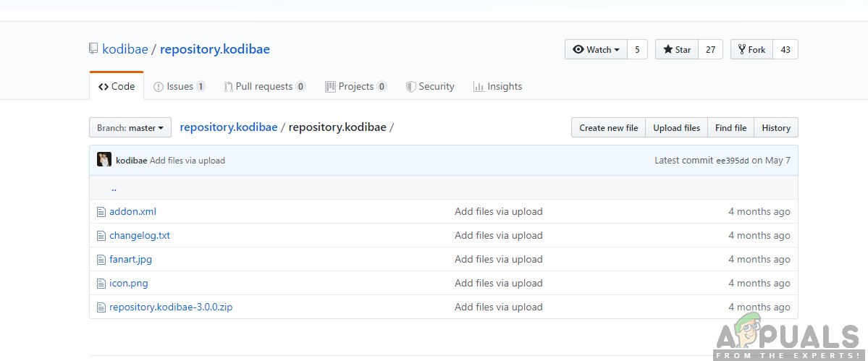Click '4 months ago' in icon.png row
The width and height of the screenshot is (868, 361).
click(x=759, y=283)
